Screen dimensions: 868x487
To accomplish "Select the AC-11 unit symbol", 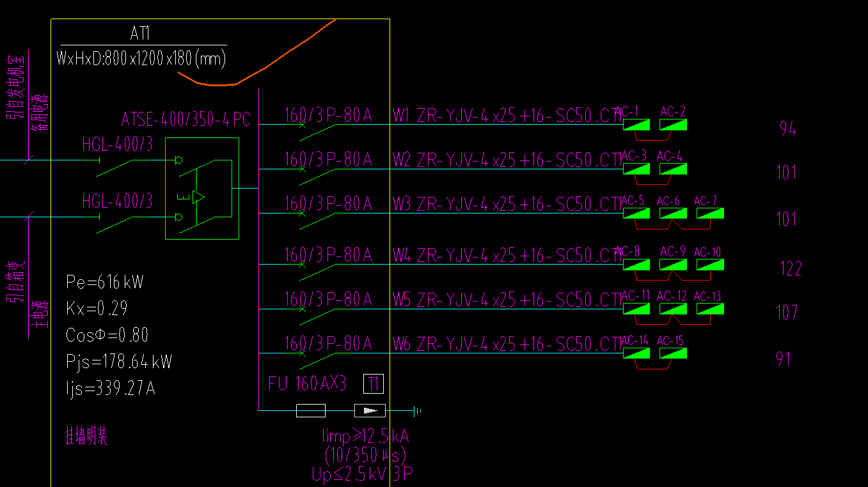I will [636, 309].
